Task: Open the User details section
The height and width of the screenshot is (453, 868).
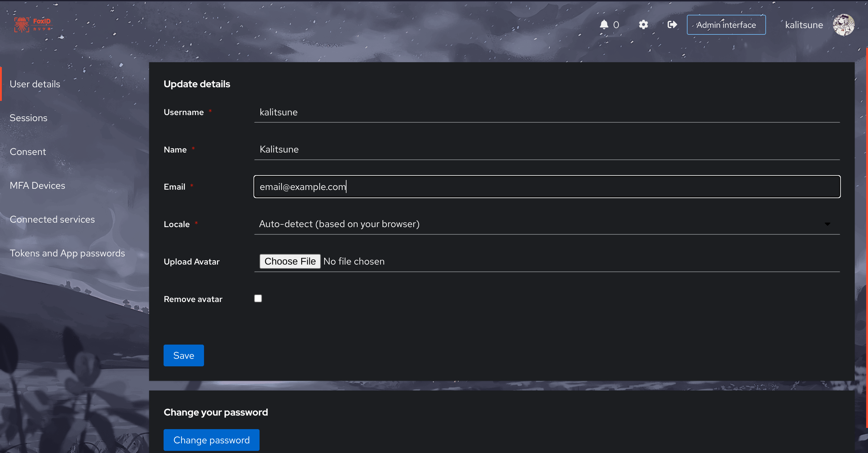Action: [x=35, y=84]
